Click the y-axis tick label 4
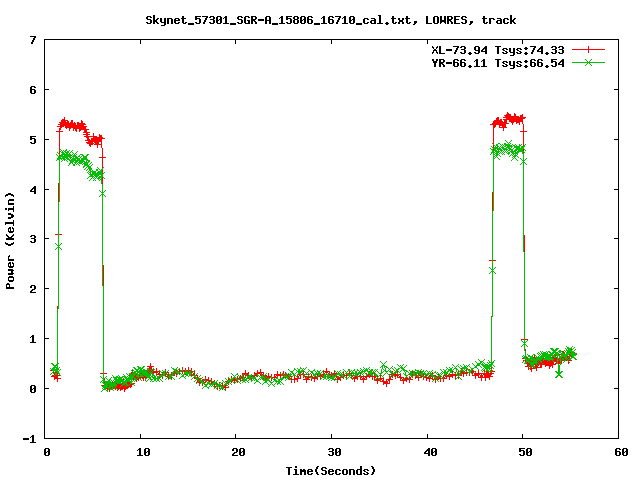 point(33,190)
